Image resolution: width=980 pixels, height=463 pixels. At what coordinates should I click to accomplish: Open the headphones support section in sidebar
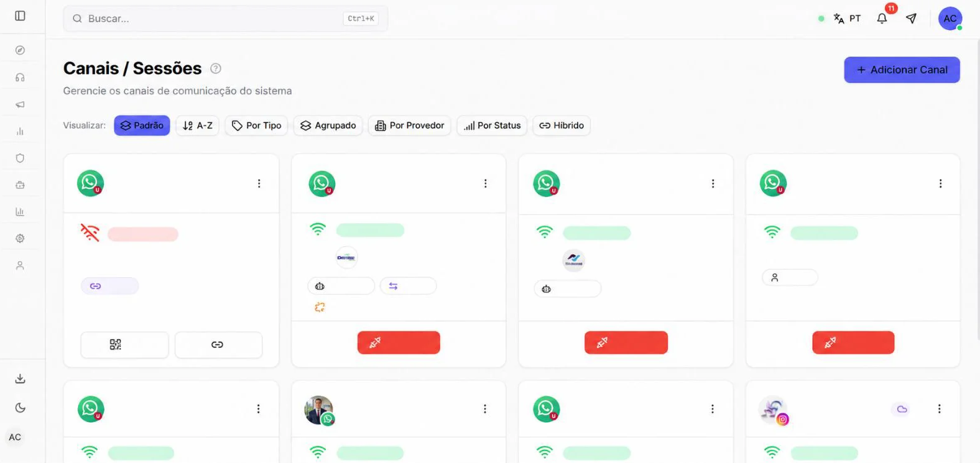tap(20, 78)
